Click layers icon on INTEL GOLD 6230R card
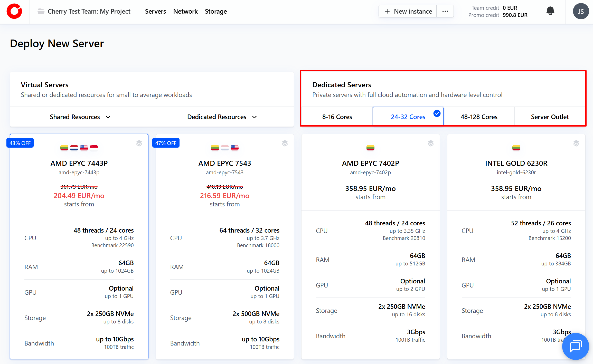This screenshot has width=593, height=364. pos(576,143)
